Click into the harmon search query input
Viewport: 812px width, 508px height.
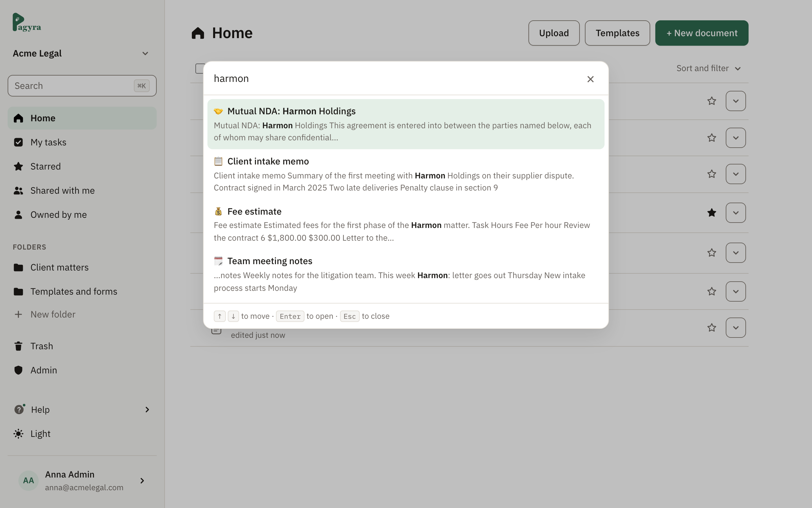tap(396, 79)
